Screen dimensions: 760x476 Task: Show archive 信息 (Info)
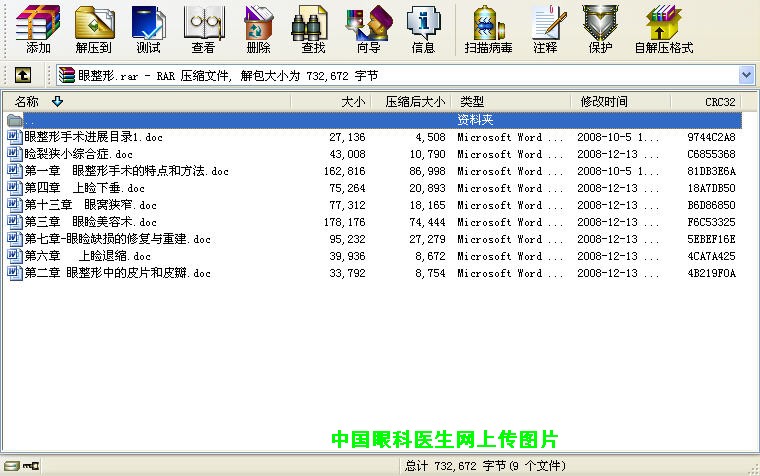[423, 28]
